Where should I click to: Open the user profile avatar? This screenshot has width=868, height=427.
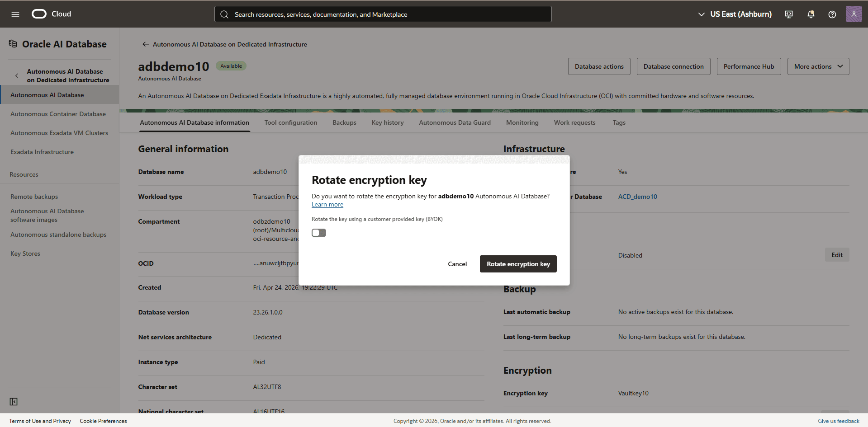click(x=854, y=14)
